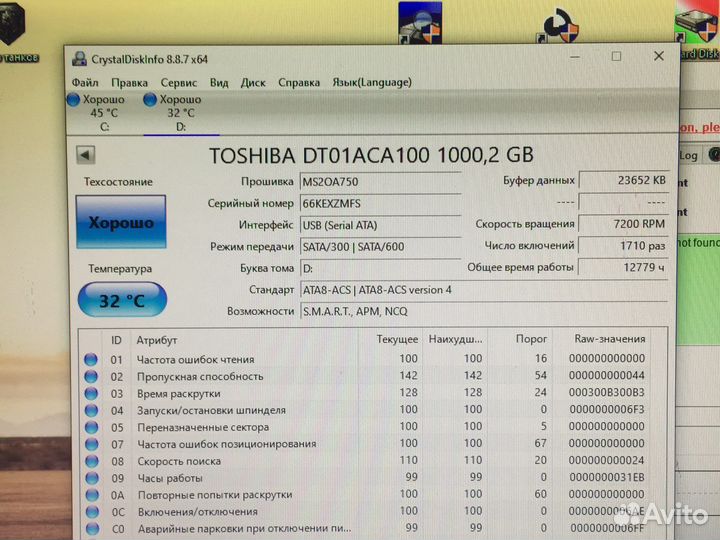Click the ID column header
Viewport: 720px width, 540px height.
[x=116, y=340]
